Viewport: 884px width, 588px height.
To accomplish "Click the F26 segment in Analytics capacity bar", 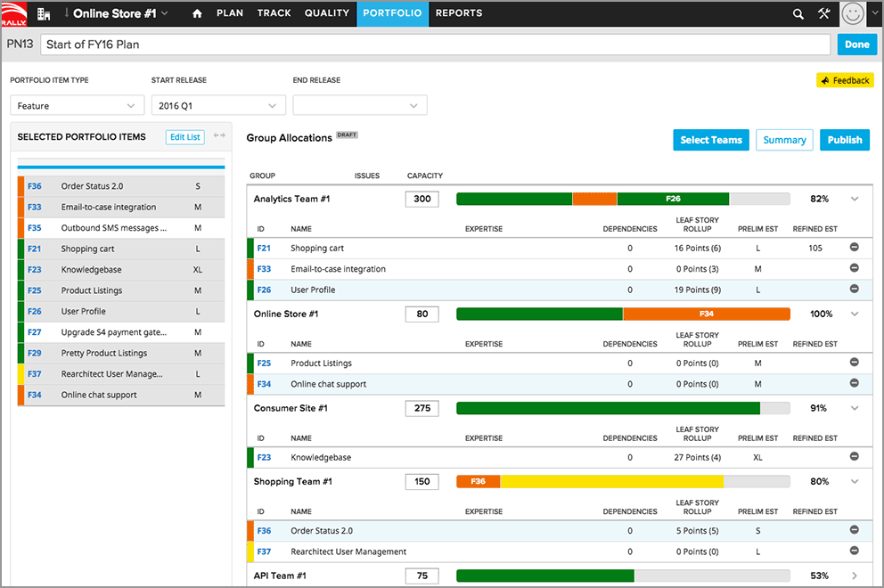I will [x=673, y=199].
